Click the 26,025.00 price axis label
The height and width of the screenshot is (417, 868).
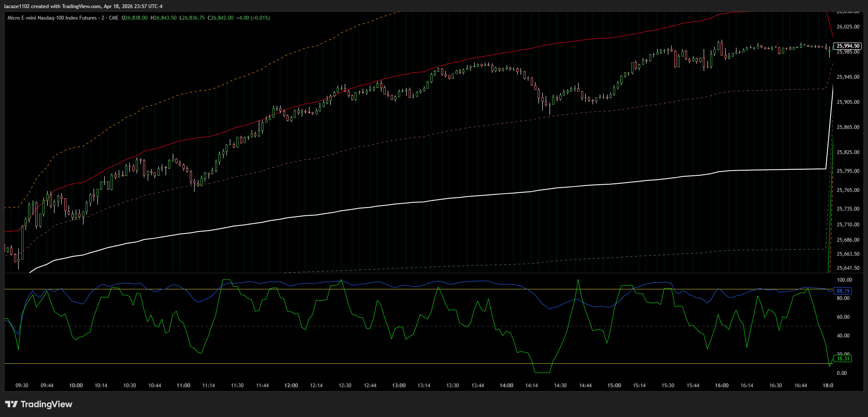click(x=848, y=27)
